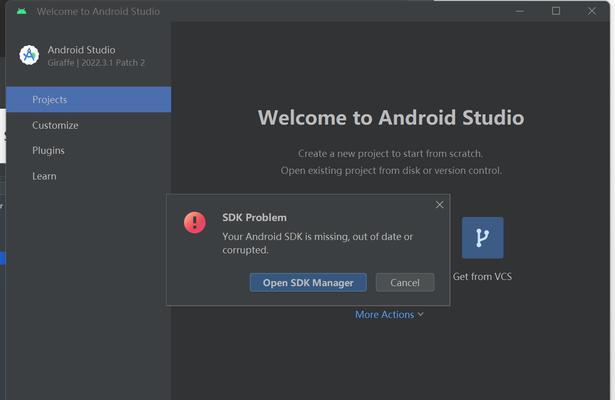Minimize the Android Studio welcome window

pyautogui.click(x=520, y=11)
